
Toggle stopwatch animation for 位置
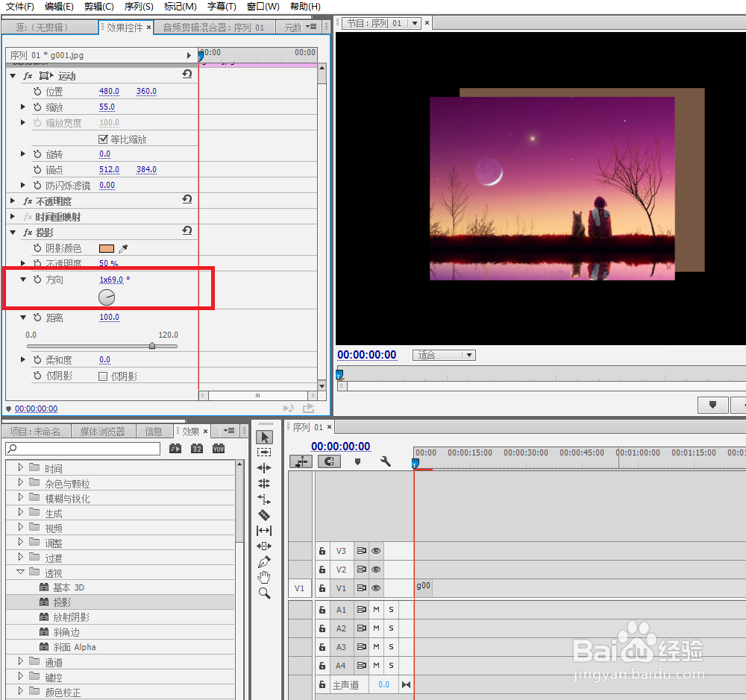pos(37,91)
